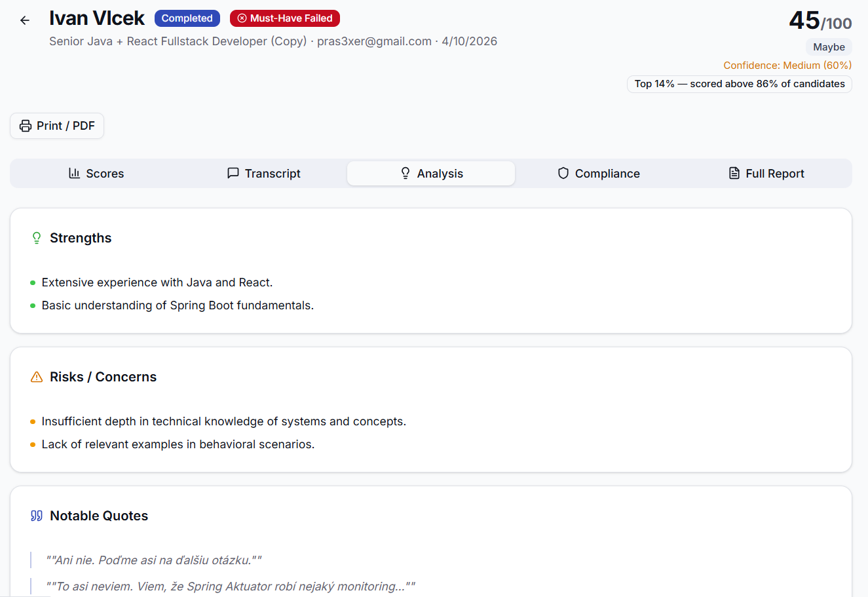Click the Full Report document icon
The height and width of the screenshot is (597, 868).
tap(734, 173)
